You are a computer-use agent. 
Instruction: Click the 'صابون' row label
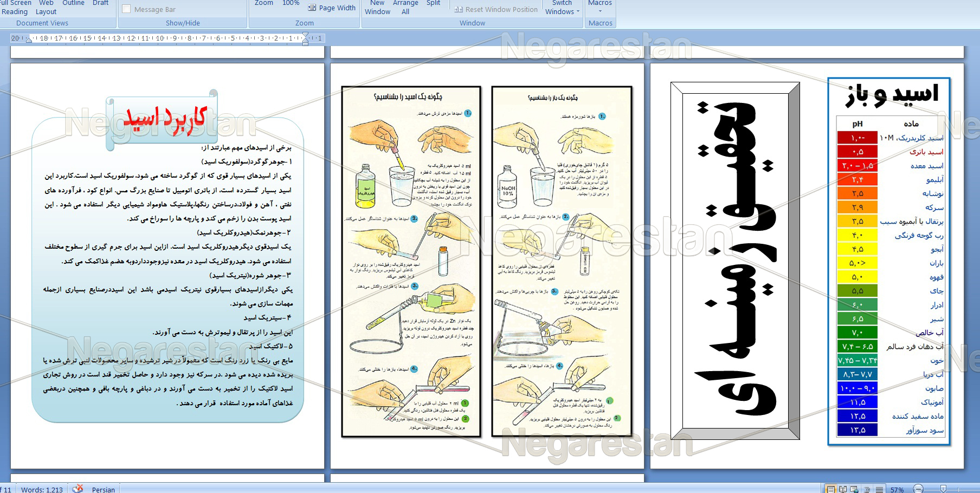tap(934, 388)
